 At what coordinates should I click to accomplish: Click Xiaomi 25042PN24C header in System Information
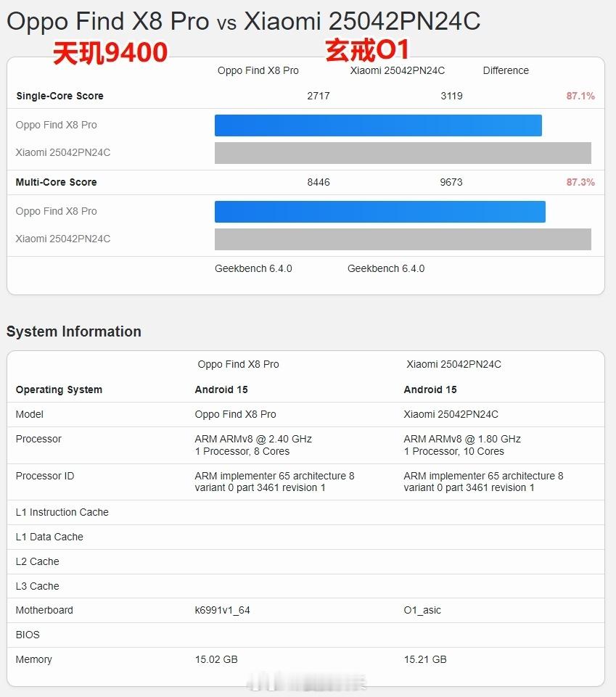click(x=453, y=365)
